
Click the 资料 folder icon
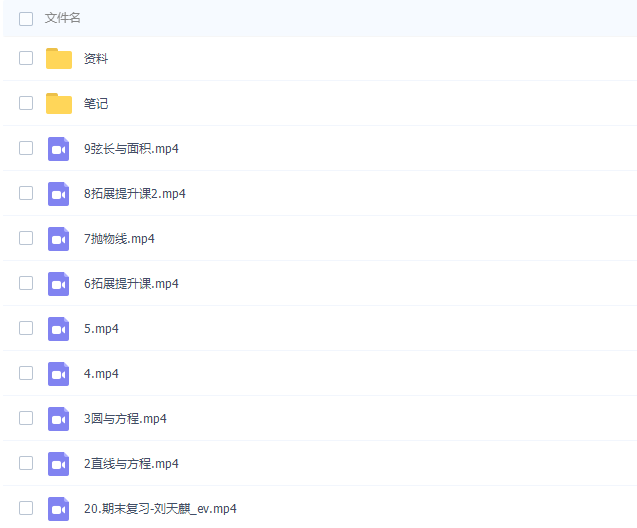click(59, 59)
